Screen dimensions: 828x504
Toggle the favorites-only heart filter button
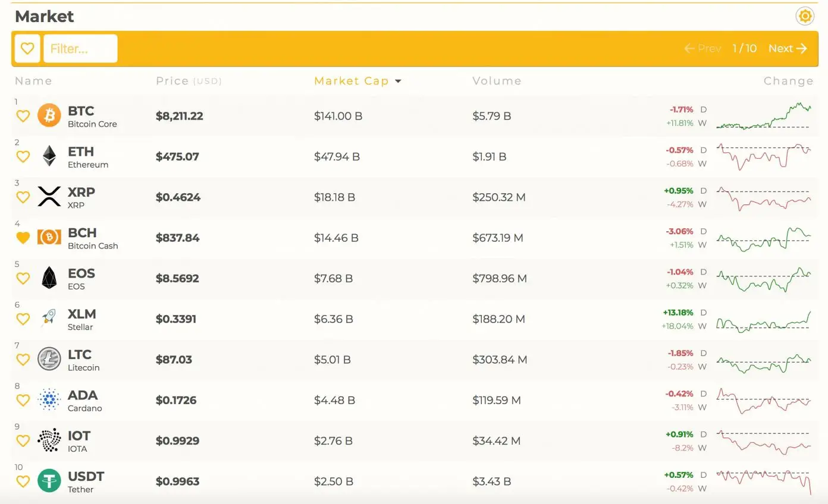tap(27, 49)
